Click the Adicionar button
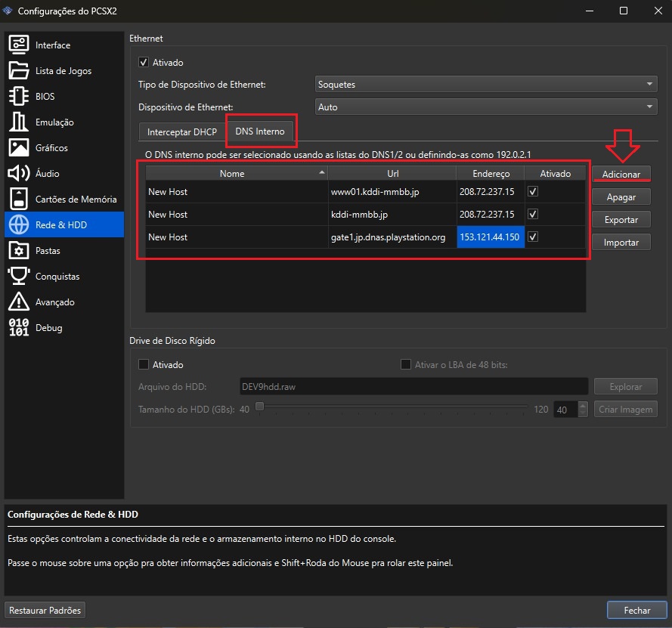Viewport: 672px width, 628px height. [621, 175]
